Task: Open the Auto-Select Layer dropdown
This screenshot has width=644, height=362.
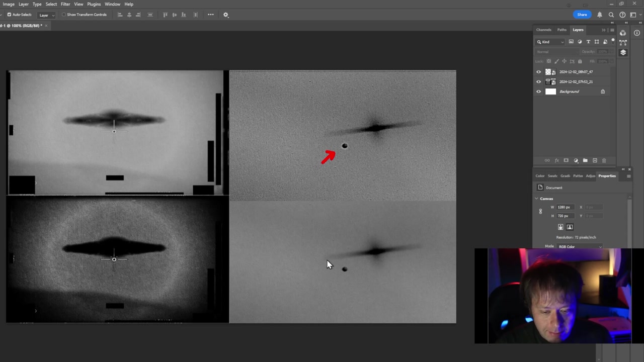Action: click(46, 15)
